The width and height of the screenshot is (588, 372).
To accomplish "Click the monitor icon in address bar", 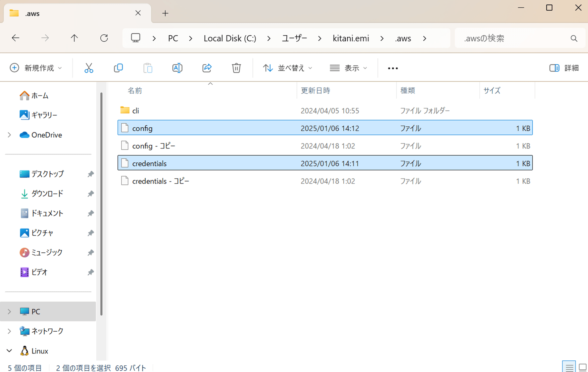I will point(136,38).
